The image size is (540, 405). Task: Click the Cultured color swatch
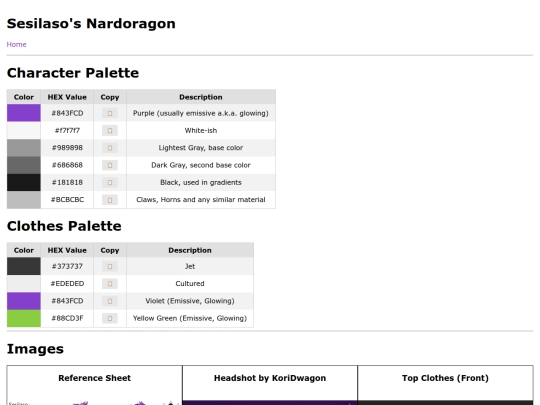pyautogui.click(x=24, y=283)
